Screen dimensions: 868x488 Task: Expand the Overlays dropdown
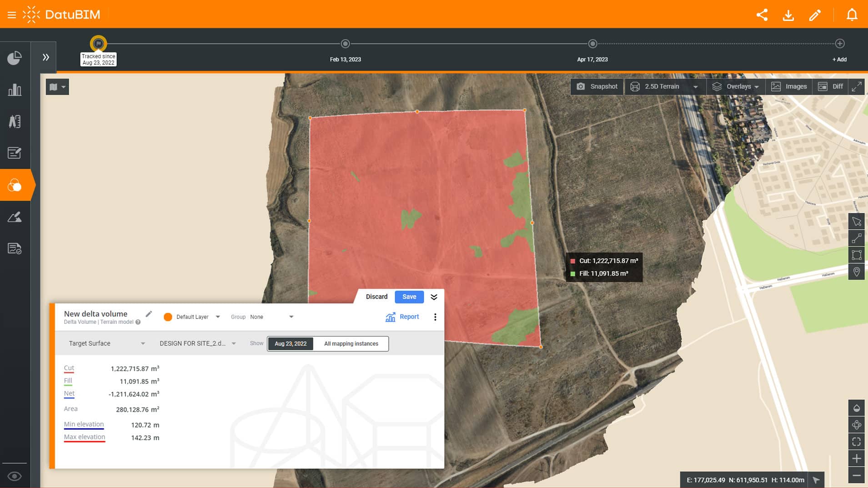point(736,86)
